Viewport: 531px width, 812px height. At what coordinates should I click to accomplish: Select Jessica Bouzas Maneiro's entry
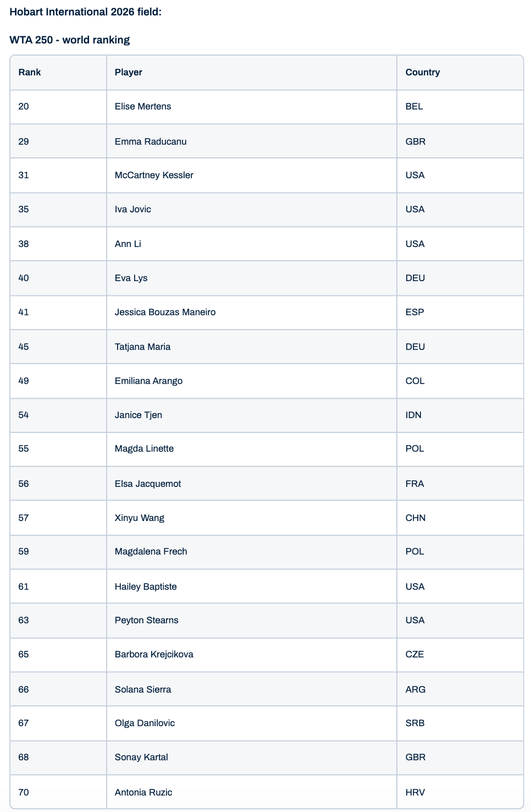(165, 312)
